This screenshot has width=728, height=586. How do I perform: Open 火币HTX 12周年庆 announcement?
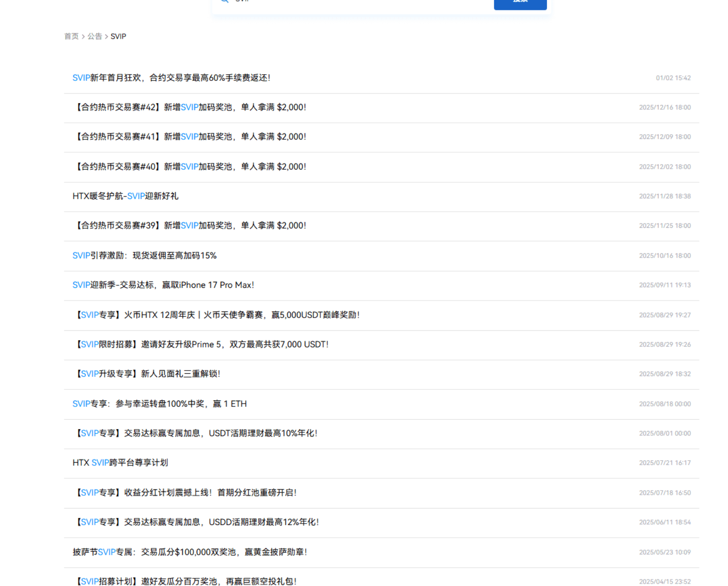click(x=216, y=315)
